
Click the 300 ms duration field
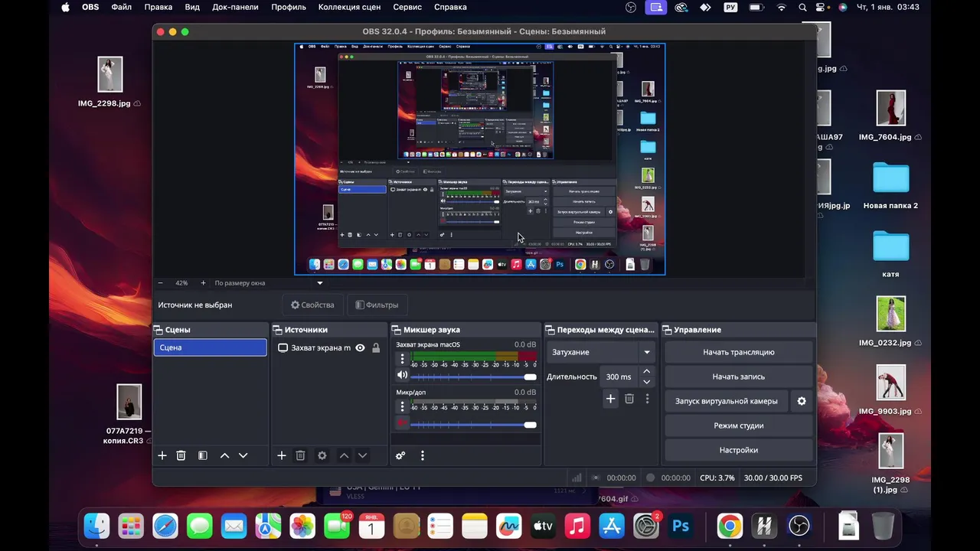click(x=619, y=377)
